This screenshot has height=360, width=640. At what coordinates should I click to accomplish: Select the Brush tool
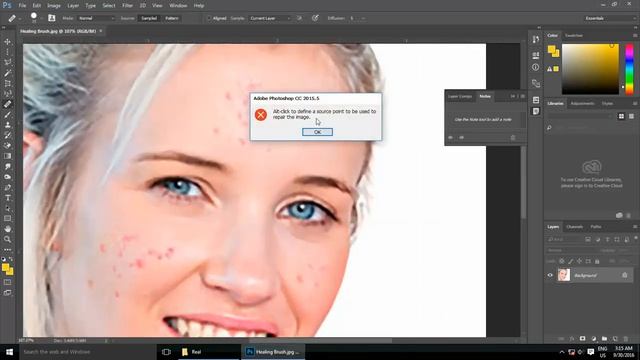[7, 115]
